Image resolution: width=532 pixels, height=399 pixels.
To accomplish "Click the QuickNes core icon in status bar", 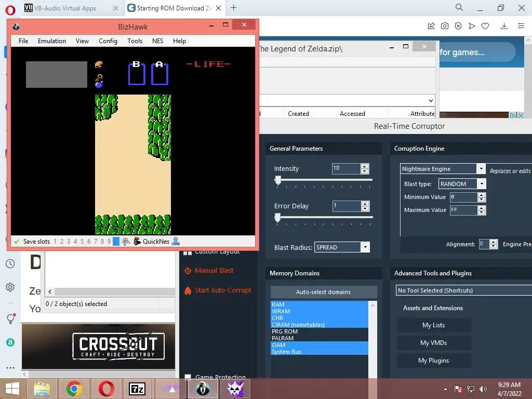I will tap(137, 241).
